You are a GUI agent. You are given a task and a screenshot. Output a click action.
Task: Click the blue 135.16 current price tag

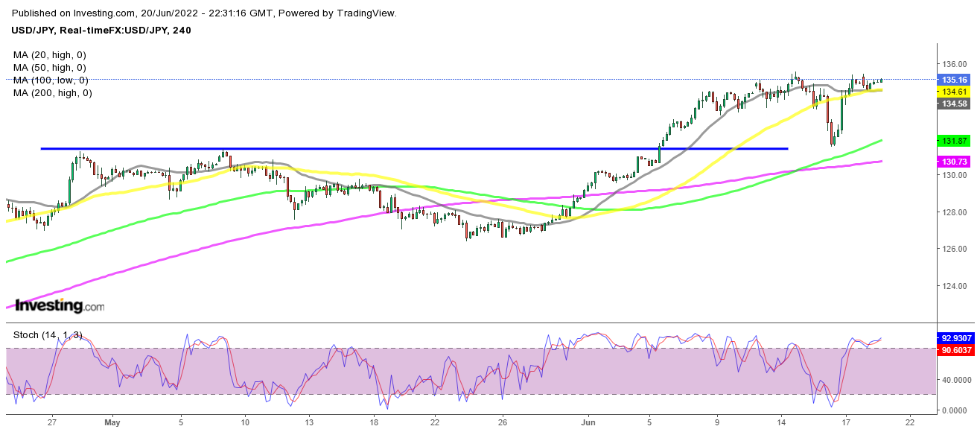[x=954, y=80]
